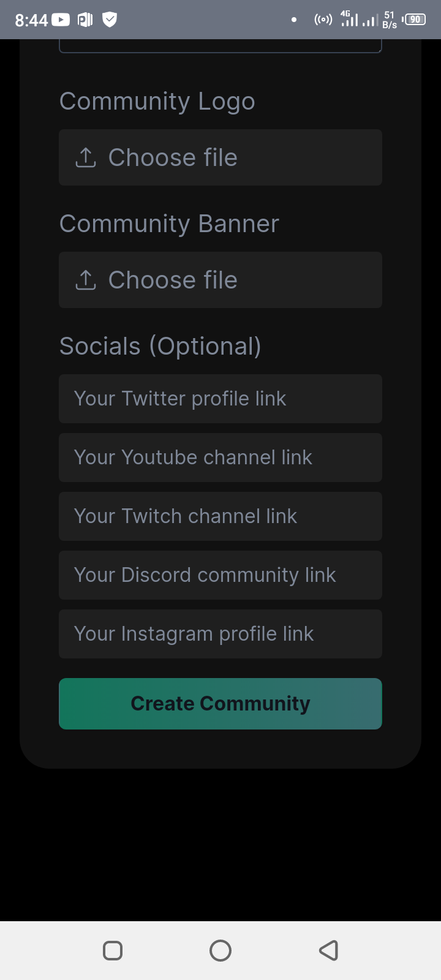Screen dimensions: 441x980
Task: Tap partially visible text field at top
Action: pos(221,46)
